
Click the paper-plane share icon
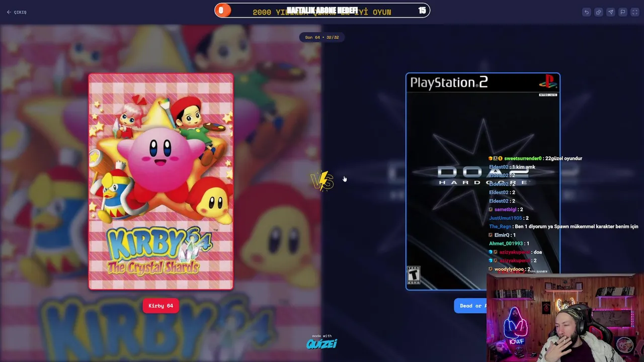tap(610, 12)
